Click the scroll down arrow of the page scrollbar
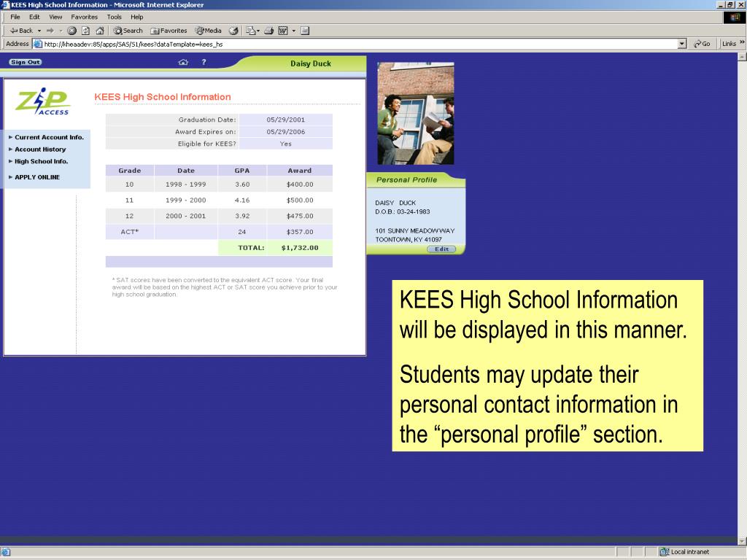This screenshot has height=560, width=747. pos(742,542)
